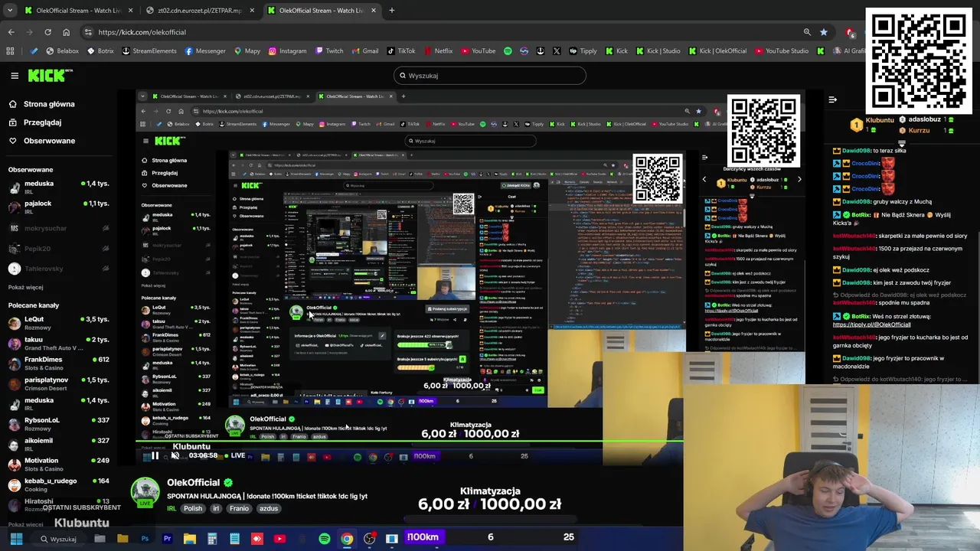Open LeQut recommended channel
This screenshot has width=980, height=551.
click(59, 323)
